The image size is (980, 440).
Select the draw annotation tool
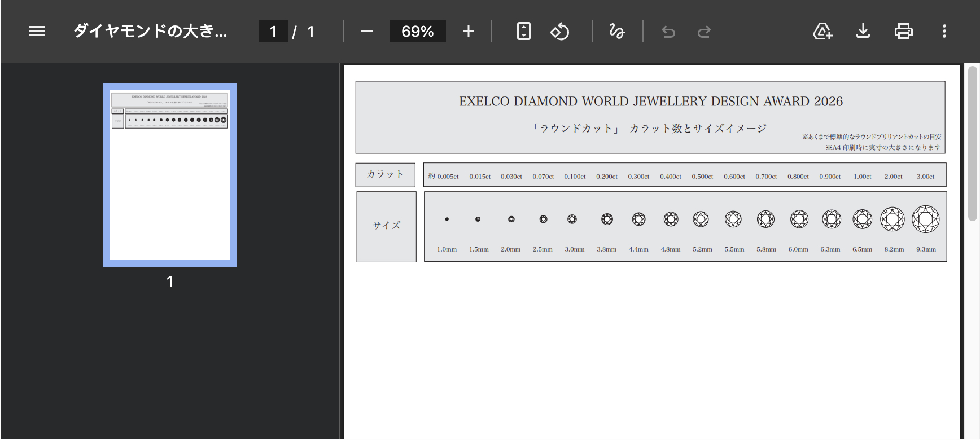pos(617,31)
